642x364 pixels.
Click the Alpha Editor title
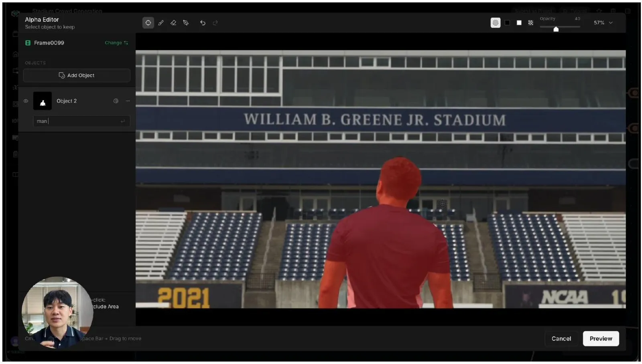click(42, 20)
